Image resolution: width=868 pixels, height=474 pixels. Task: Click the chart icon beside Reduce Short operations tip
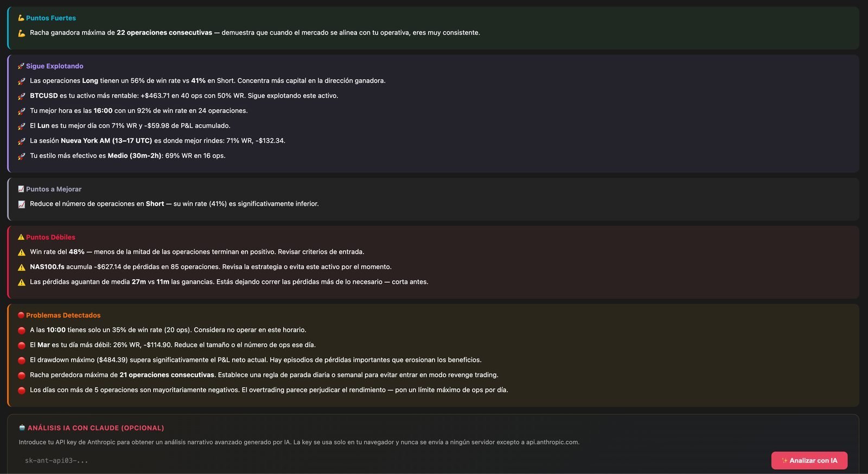[x=22, y=204]
